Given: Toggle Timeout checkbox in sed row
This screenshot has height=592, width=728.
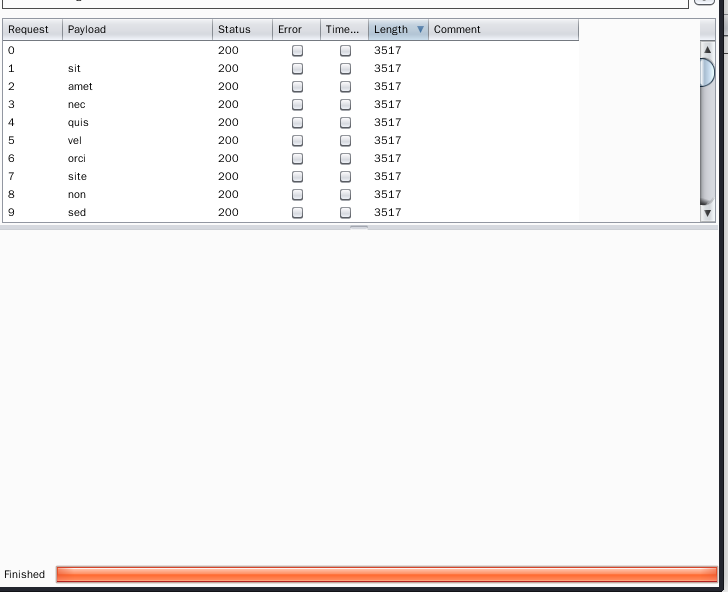Looking at the screenshot, I should click(x=345, y=212).
